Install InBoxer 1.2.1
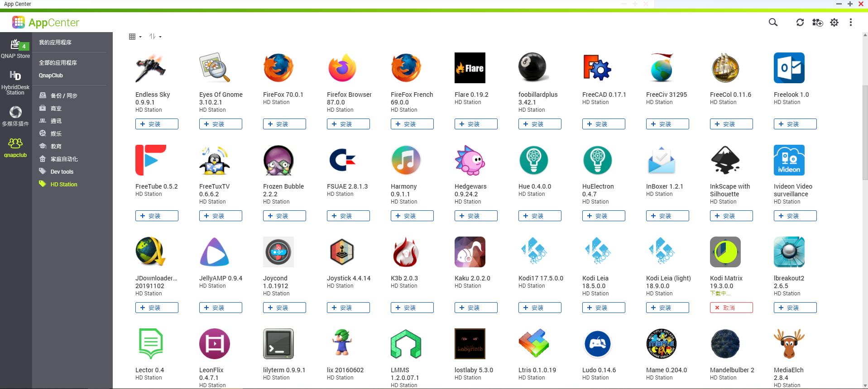This screenshot has height=389, width=868. click(667, 216)
